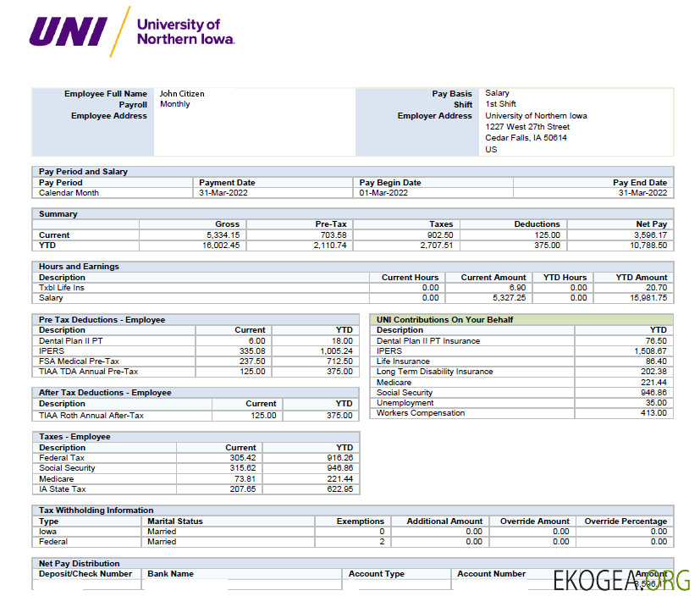700x607 pixels.
Task: Click the Iowa withholding type
Action: pyautogui.click(x=47, y=532)
